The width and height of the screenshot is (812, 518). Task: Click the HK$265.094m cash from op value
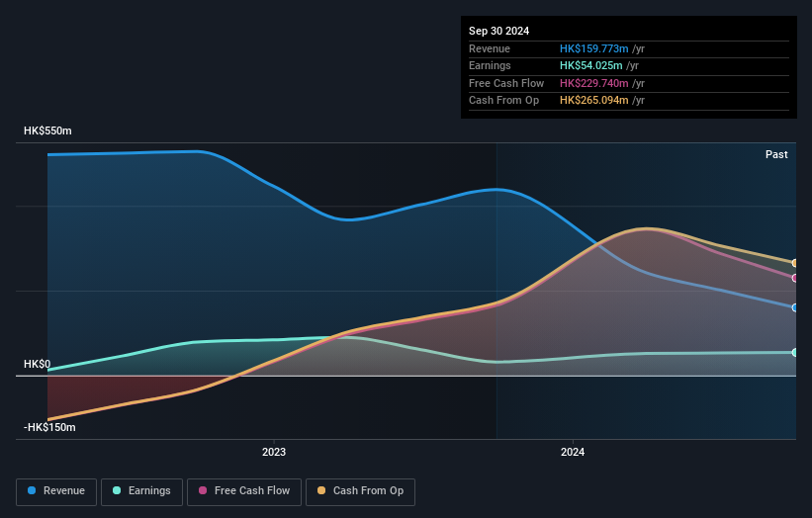point(594,101)
